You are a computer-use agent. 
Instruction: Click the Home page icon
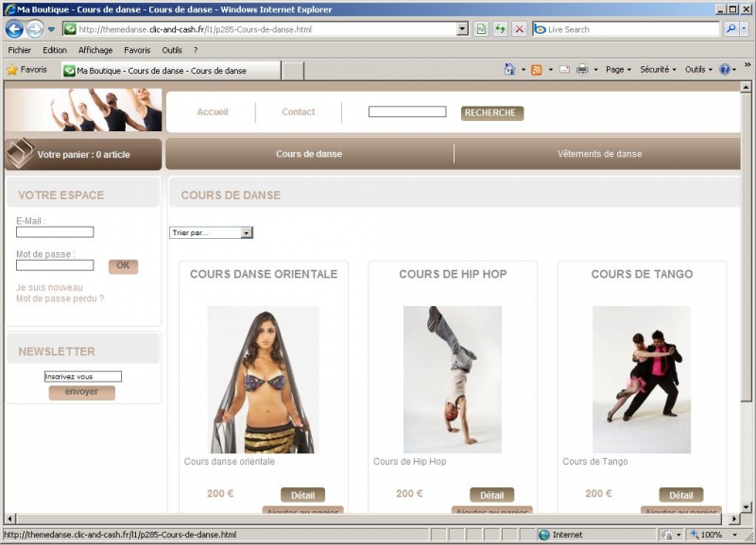(509, 69)
